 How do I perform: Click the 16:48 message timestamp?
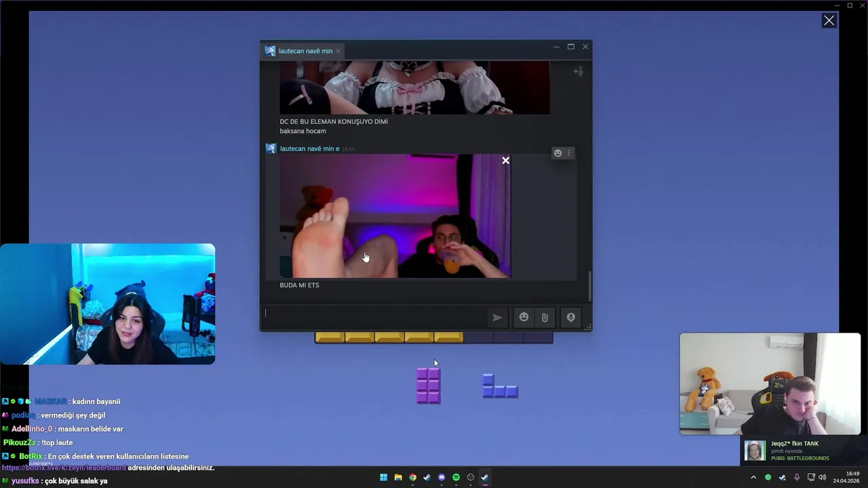point(348,149)
